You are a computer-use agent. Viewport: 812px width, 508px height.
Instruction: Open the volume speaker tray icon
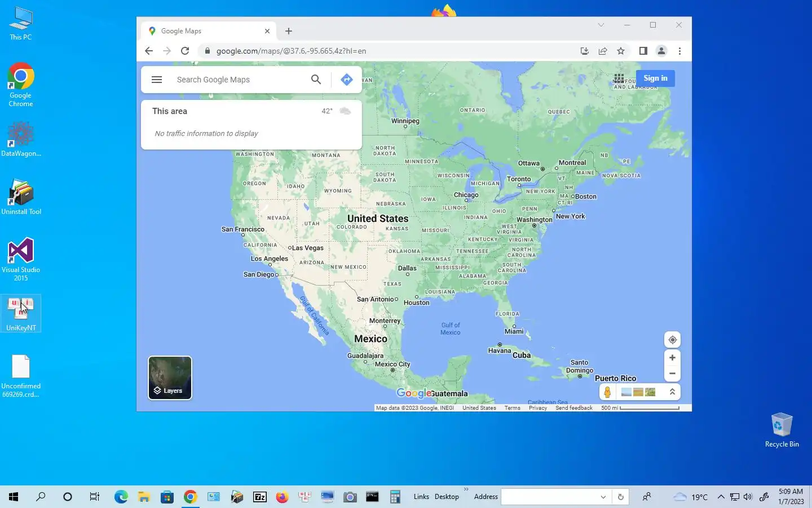pyautogui.click(x=748, y=497)
